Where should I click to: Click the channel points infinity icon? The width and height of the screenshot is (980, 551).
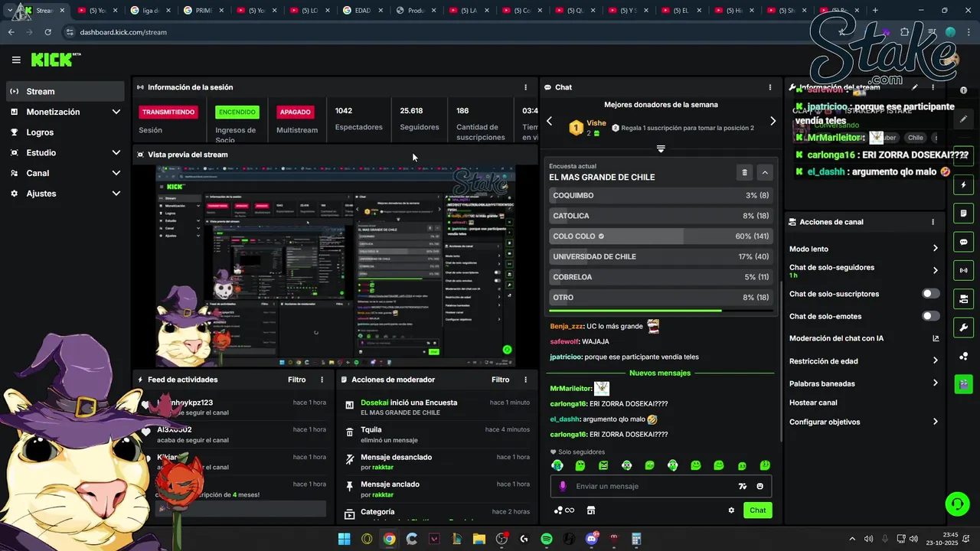pyautogui.click(x=563, y=510)
